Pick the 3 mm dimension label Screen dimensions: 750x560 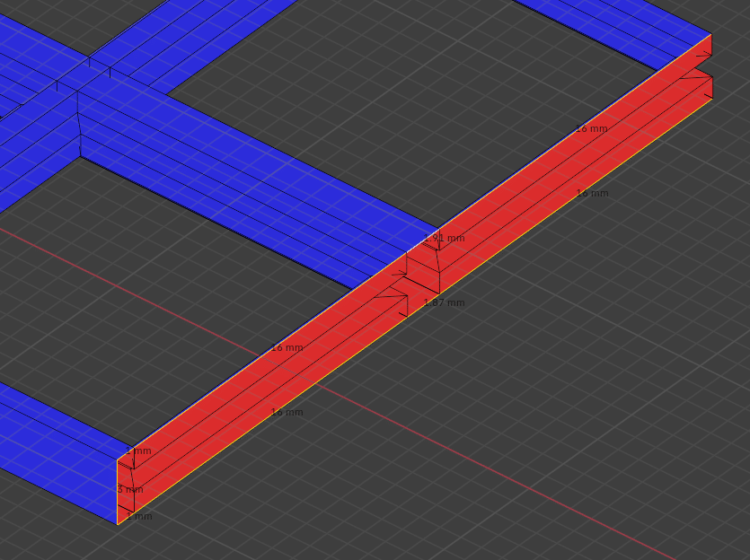click(130, 489)
